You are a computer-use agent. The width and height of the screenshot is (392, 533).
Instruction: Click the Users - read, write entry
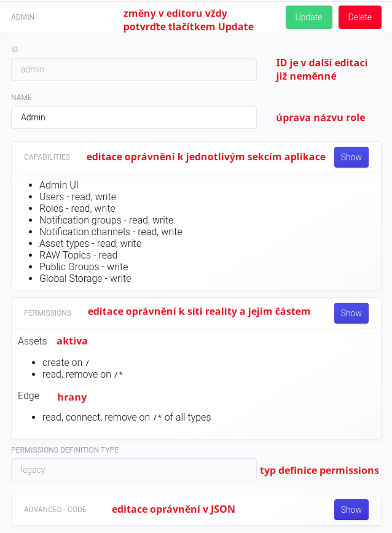tap(77, 196)
